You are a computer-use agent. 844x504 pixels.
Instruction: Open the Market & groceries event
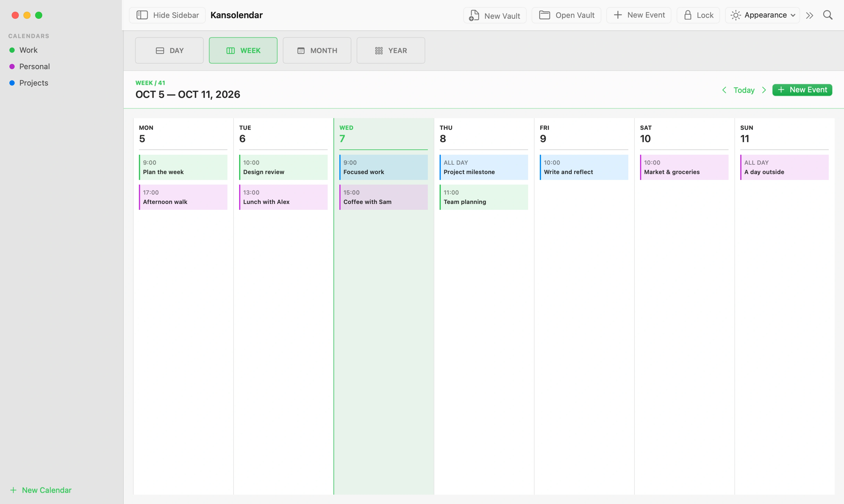point(684,167)
